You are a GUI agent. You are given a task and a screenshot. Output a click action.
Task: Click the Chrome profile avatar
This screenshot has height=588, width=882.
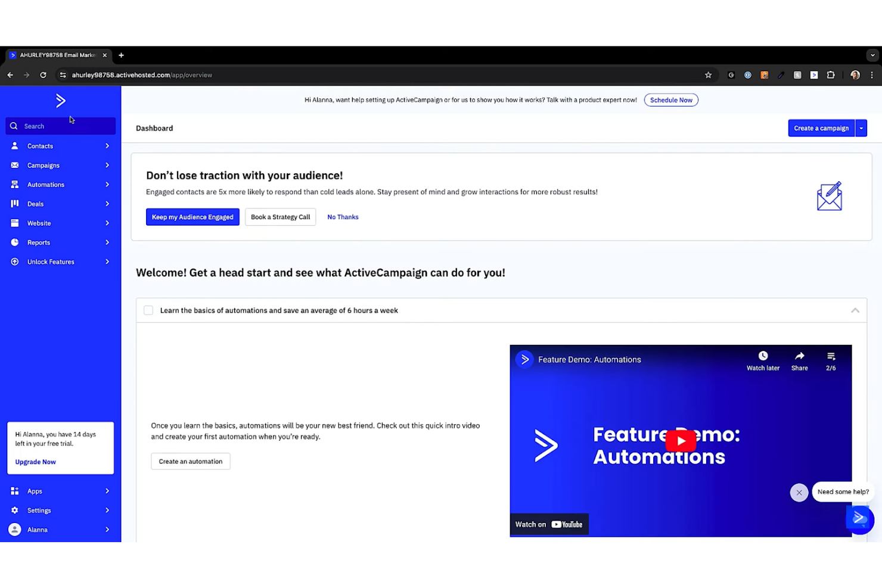(x=855, y=75)
